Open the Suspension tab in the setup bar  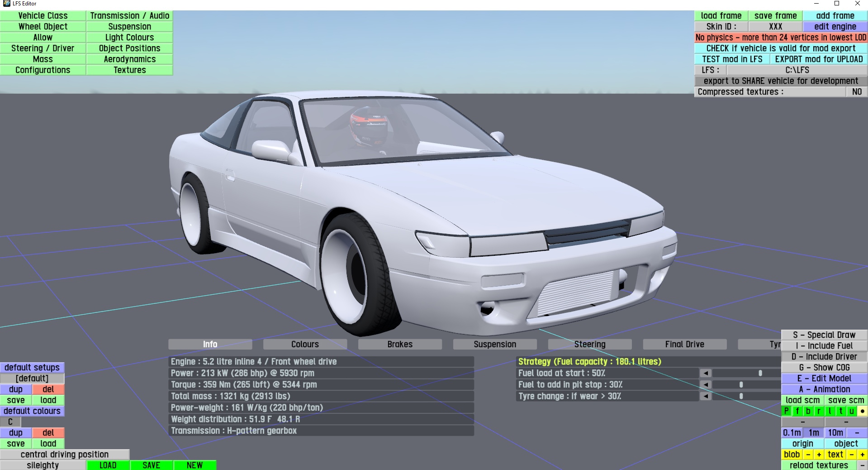coord(495,345)
